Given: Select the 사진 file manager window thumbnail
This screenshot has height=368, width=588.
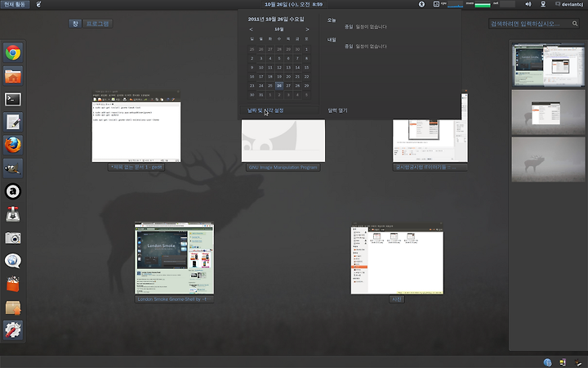Looking at the screenshot, I should point(397,259).
